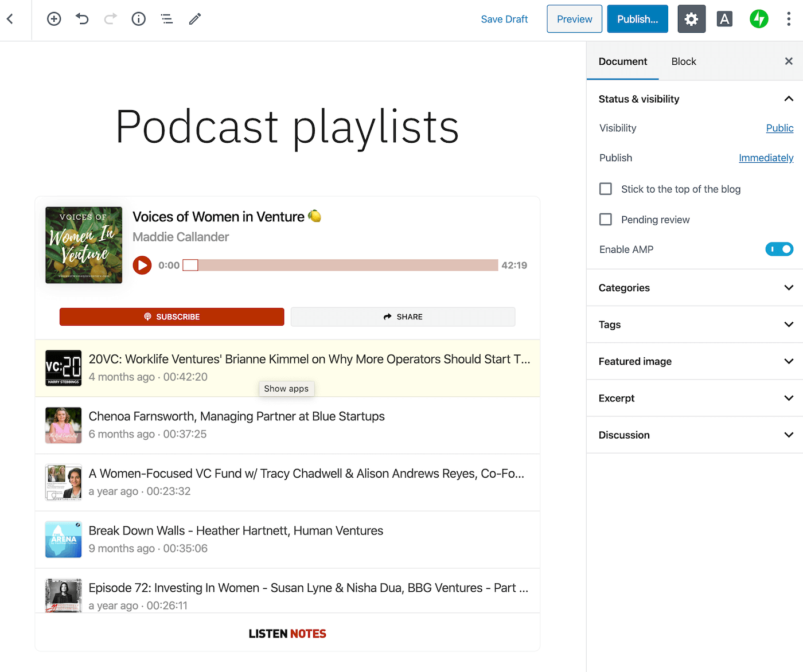The height and width of the screenshot is (672, 803).
Task: Toggle the Enable AMP switch
Action: click(x=779, y=249)
